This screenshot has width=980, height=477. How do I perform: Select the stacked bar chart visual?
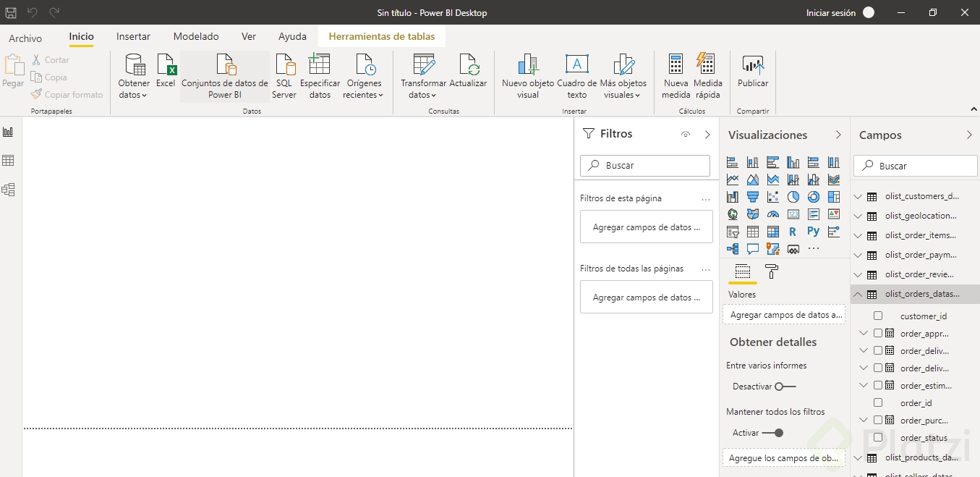[732, 162]
